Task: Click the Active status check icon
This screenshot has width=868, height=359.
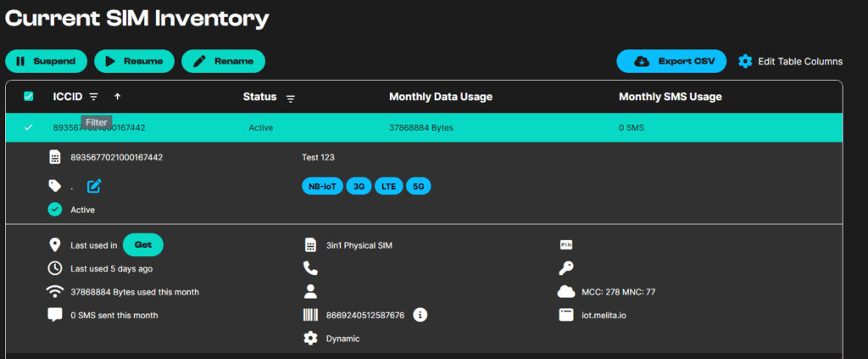Action: click(x=55, y=210)
